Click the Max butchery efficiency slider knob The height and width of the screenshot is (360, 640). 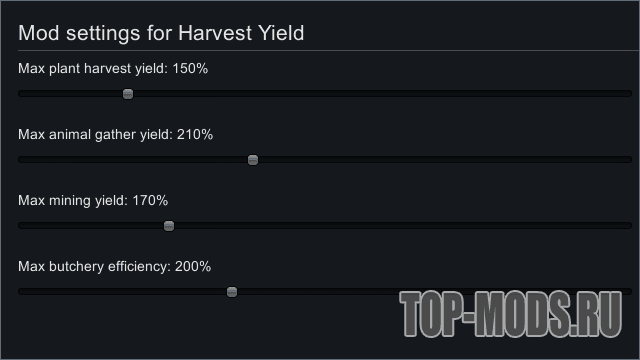tap(232, 292)
